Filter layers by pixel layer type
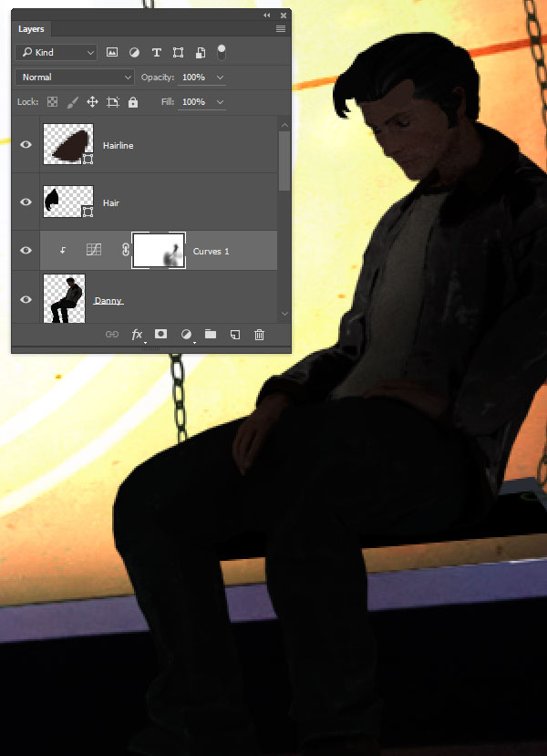547x756 pixels. [x=112, y=53]
